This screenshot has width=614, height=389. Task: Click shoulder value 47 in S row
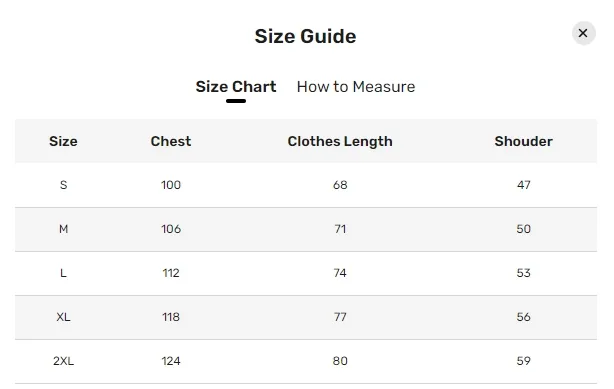[524, 185]
